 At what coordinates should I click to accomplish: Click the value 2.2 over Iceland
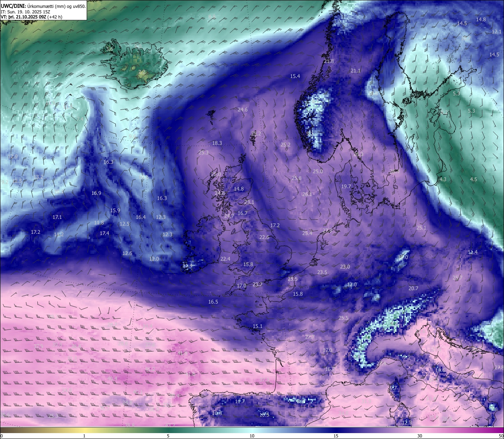click(142, 72)
